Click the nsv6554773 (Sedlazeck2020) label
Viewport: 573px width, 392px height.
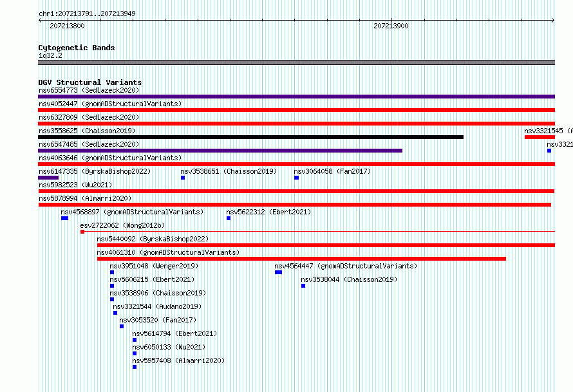click(x=89, y=90)
